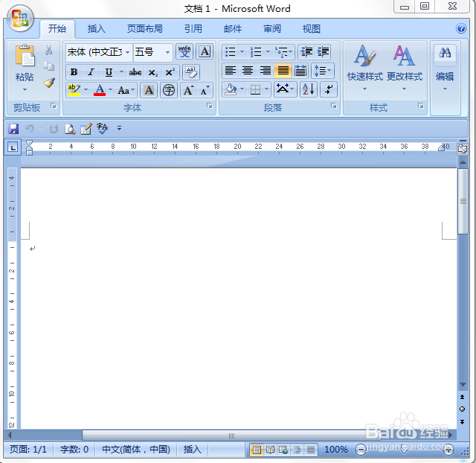Switch to 视图 tab
Viewport: 476px width, 463px height.
coord(312,29)
